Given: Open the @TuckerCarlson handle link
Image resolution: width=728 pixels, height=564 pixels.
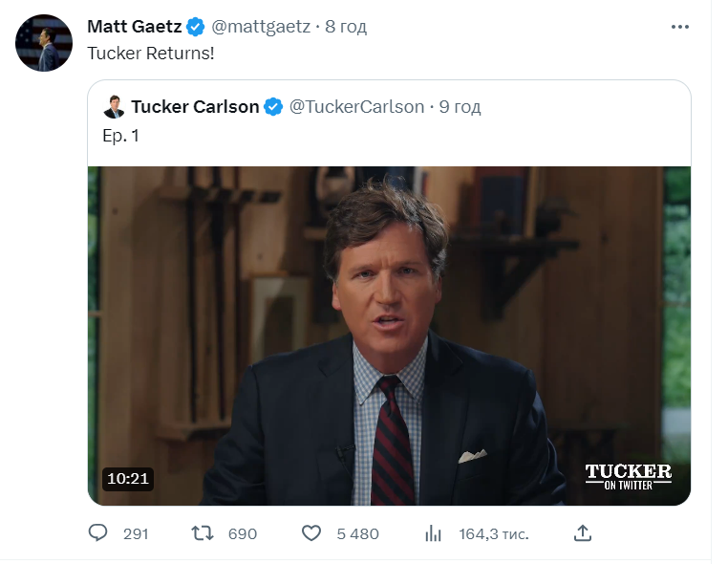Looking at the screenshot, I should (x=356, y=107).
